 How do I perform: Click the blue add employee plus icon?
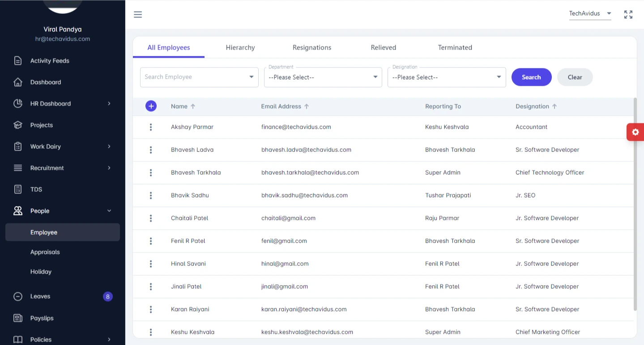click(151, 106)
